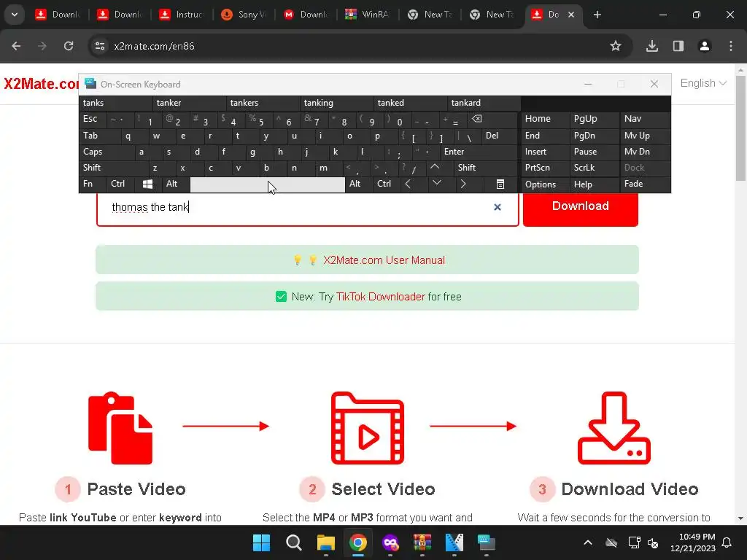The width and height of the screenshot is (747, 560).
Task: Open on-screen keyboard Options
Action: point(546,184)
